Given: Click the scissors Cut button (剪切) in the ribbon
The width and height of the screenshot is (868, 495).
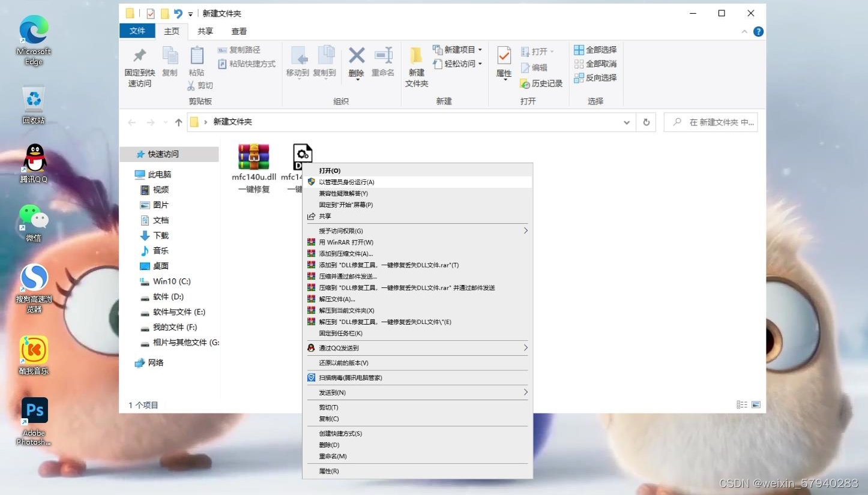Looking at the screenshot, I should pyautogui.click(x=200, y=85).
